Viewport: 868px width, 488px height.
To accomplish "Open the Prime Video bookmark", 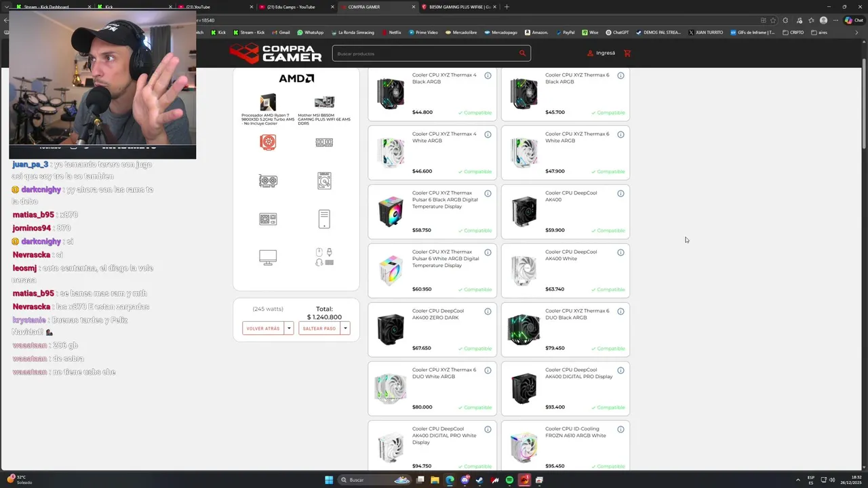I will (423, 33).
